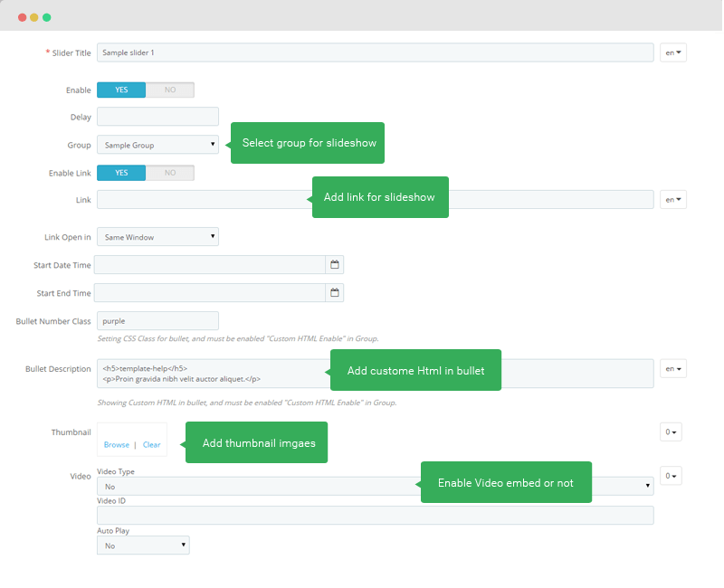Screen dimensions: 724x588
Task: Open the Bullet Description language selector
Action: click(x=673, y=369)
